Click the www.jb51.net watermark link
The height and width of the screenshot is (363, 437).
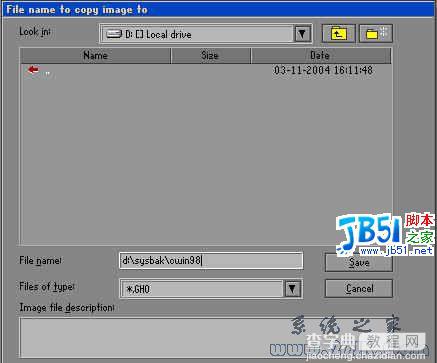pos(396,251)
